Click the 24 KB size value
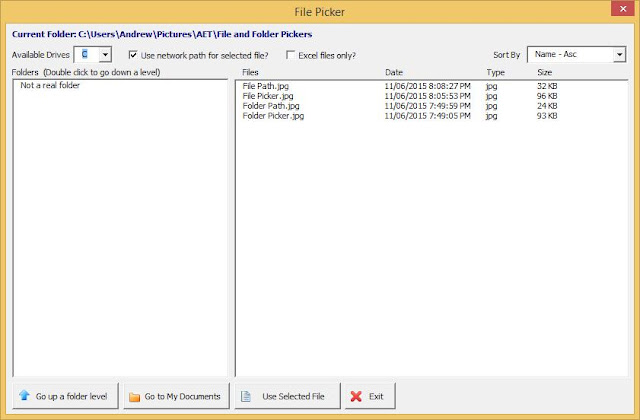Image resolution: width=640 pixels, height=420 pixels. click(x=547, y=106)
